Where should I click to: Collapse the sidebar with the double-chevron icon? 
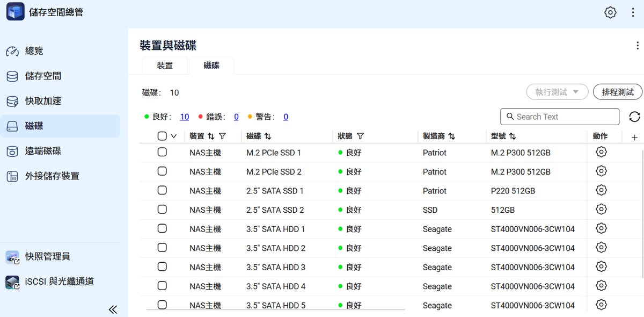point(113,309)
